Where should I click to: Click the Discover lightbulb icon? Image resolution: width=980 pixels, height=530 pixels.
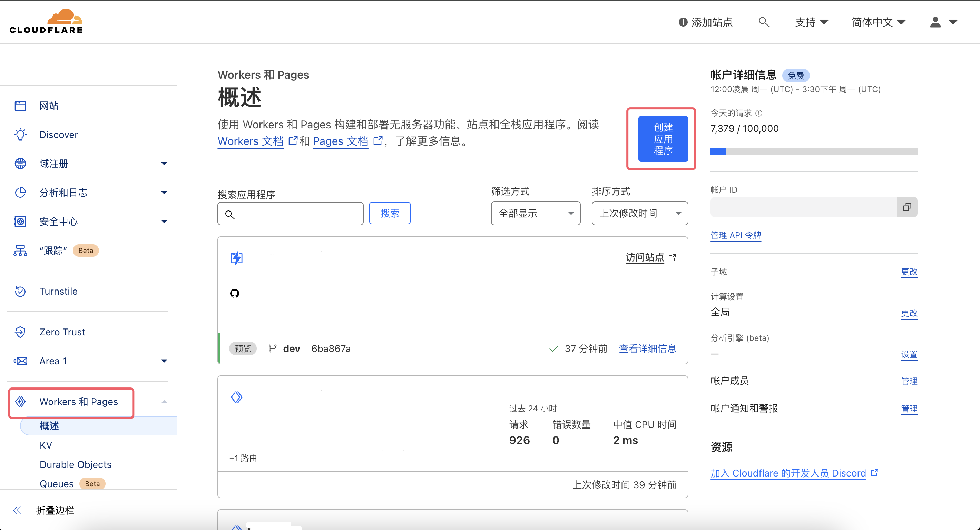(x=20, y=135)
